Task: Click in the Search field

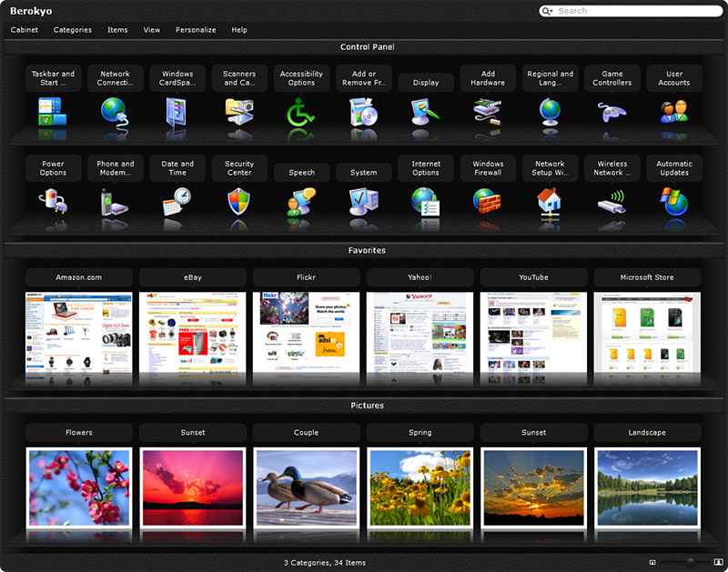Action: (631, 11)
